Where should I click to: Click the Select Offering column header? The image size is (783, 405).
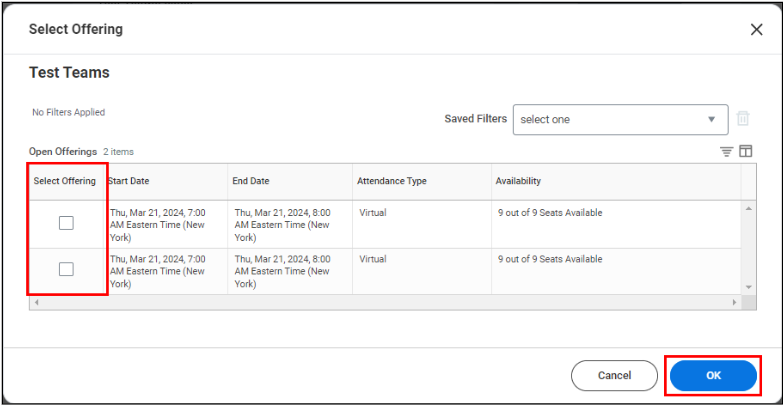[65, 181]
